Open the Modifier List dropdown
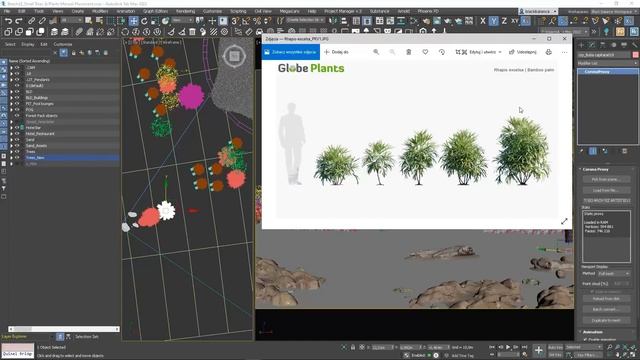This screenshot has width=640, height=360. (608, 63)
